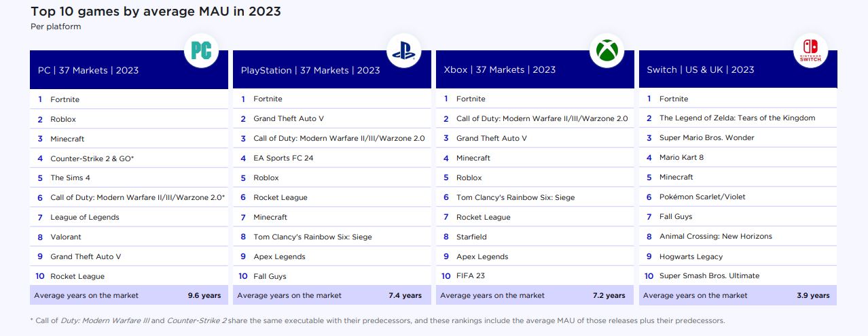Image resolution: width=868 pixels, height=336 pixels.
Task: Select Valorant in the PC ranking
Action: [65, 237]
